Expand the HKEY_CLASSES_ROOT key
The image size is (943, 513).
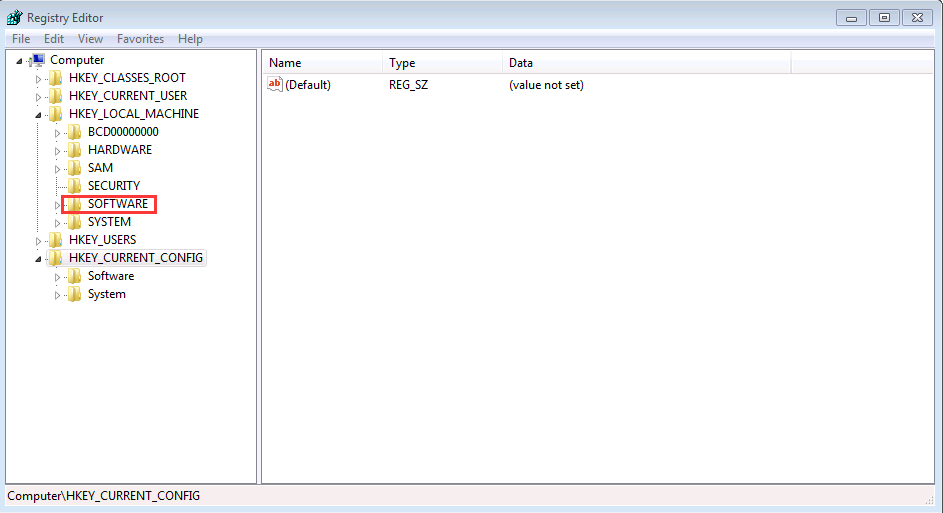pyautogui.click(x=38, y=79)
